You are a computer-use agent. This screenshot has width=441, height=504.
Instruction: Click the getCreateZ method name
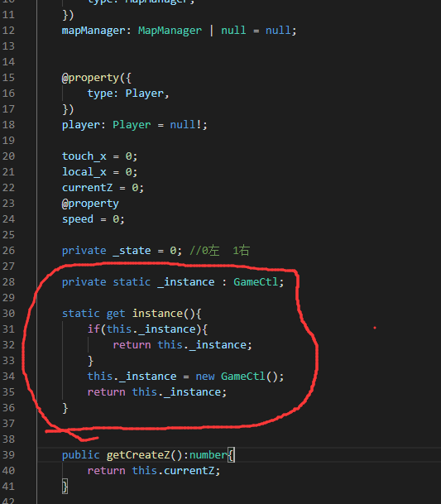138,455
